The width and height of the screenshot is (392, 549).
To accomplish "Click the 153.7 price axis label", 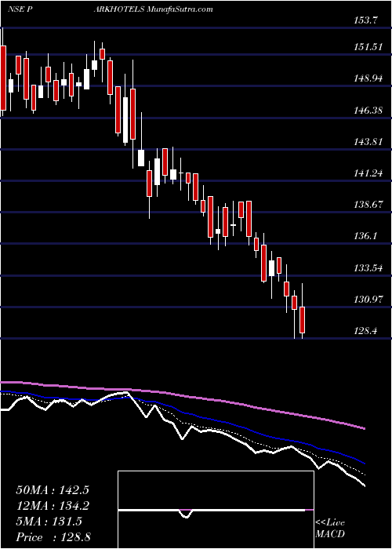I will coord(365,20).
